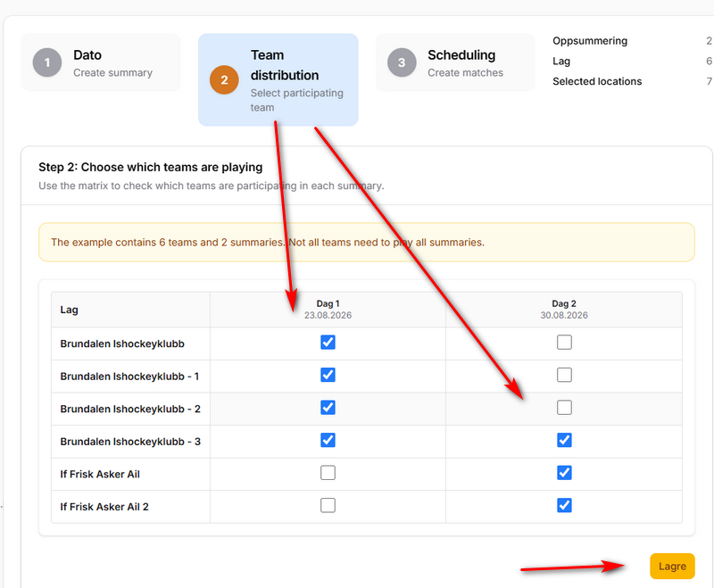Viewport: 714px width, 588px height.
Task: Toggle Brundalen Ishockeyklubb - 2 Dag 1 checkbox
Action: 328,408
